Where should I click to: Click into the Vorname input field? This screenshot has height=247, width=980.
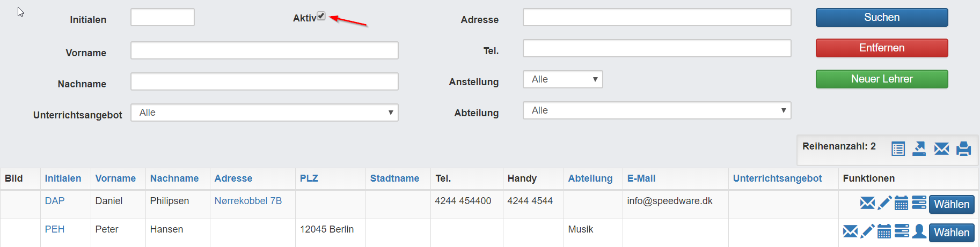pyautogui.click(x=265, y=50)
